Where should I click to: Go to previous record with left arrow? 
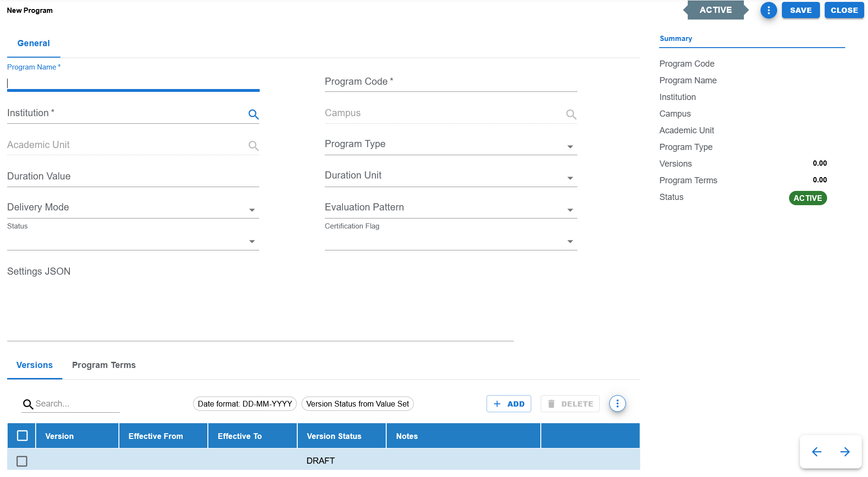[817, 452]
